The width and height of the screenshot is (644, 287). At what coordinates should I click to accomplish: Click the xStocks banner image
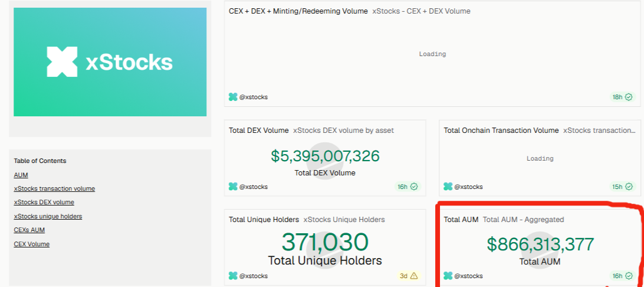coord(110,62)
